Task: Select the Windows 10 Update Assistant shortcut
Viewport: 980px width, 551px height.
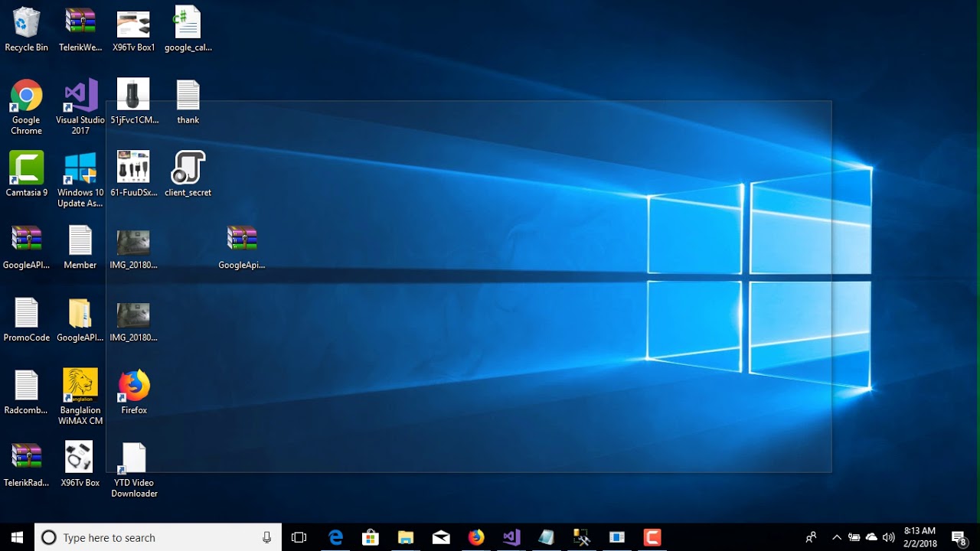Action: [x=80, y=180]
